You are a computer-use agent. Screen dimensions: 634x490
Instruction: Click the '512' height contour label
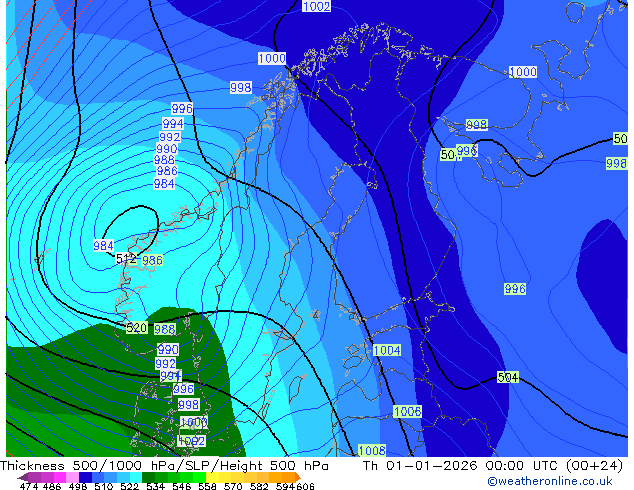(x=126, y=258)
